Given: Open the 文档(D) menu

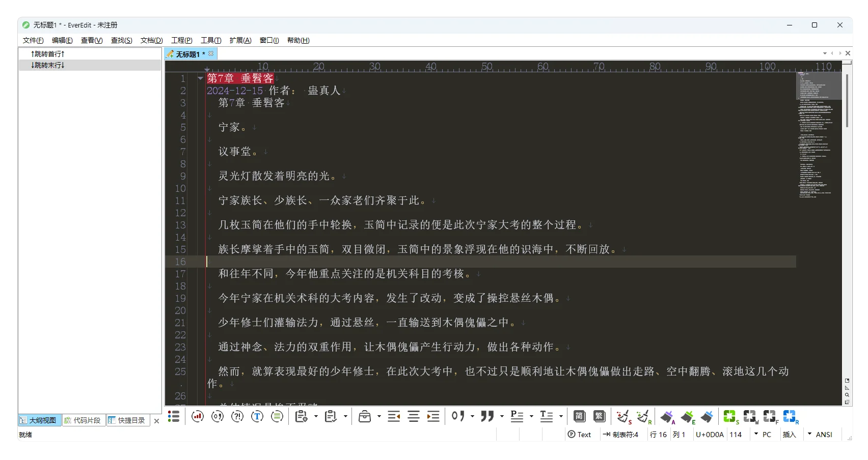Looking at the screenshot, I should (152, 40).
